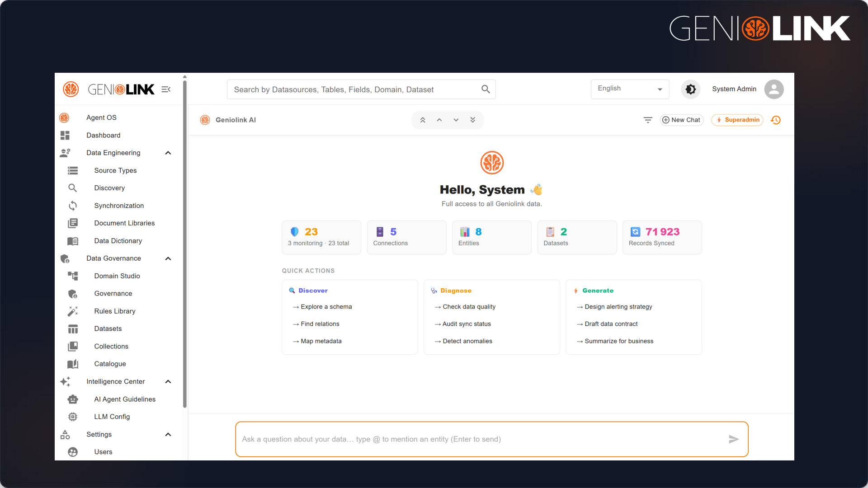Open chat history clock icon
868x488 pixels.
(x=776, y=120)
